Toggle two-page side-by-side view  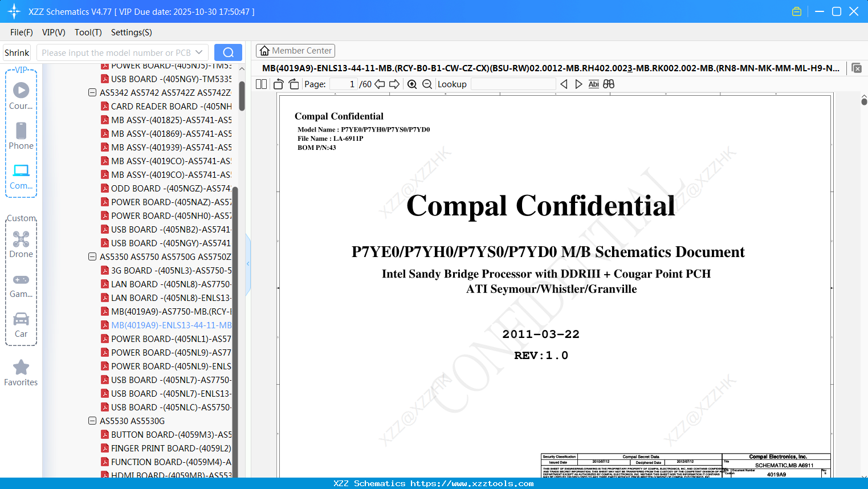tap(262, 84)
